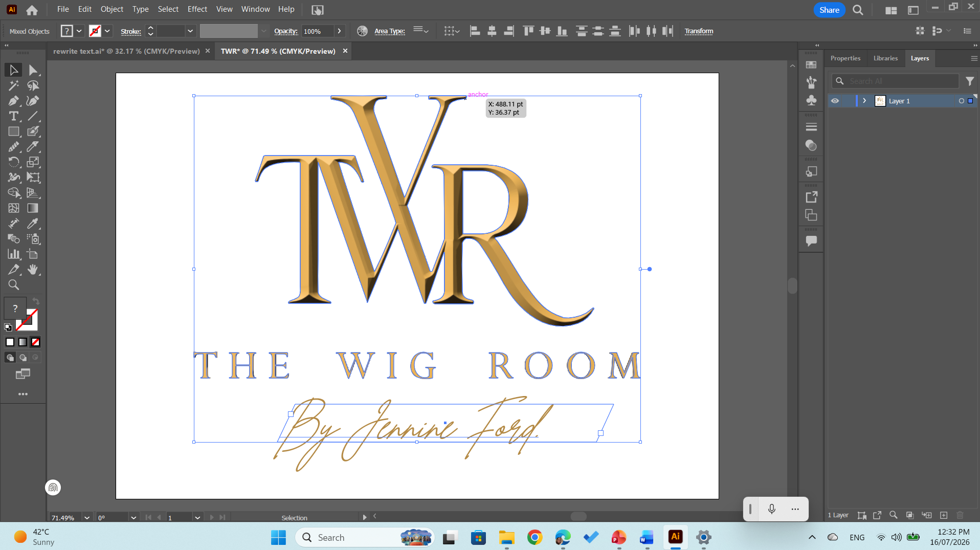The image size is (980, 550).
Task: Select the Magic Wand tool
Action: (14, 85)
